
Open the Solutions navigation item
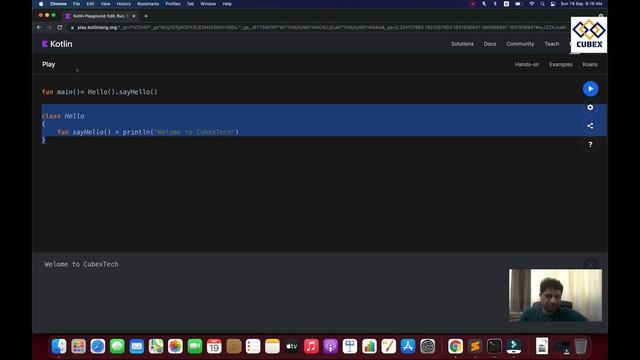coord(462,44)
